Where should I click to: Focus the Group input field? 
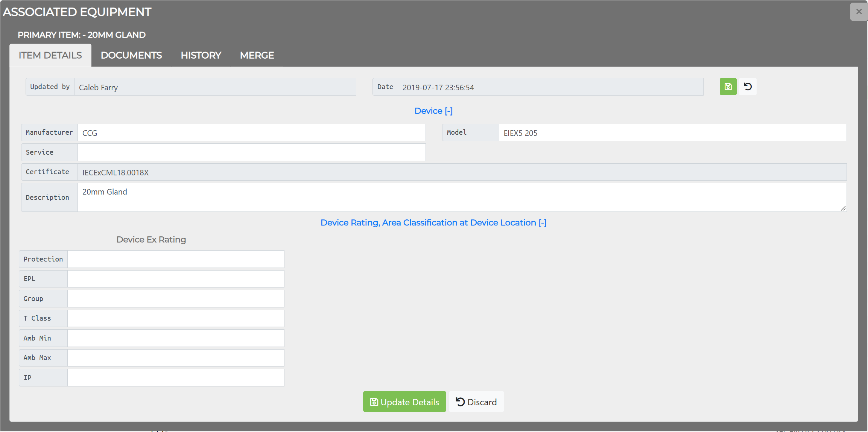point(176,299)
